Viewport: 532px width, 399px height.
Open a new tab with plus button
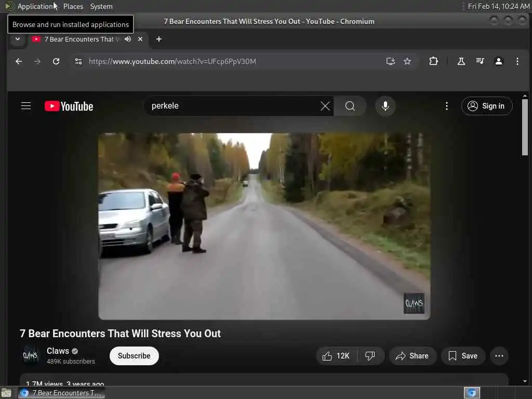coord(159,39)
